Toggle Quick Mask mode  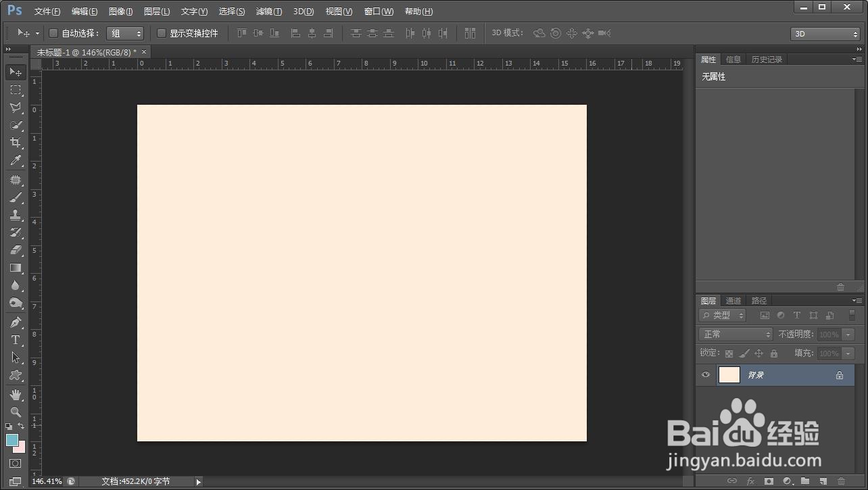coord(16,464)
